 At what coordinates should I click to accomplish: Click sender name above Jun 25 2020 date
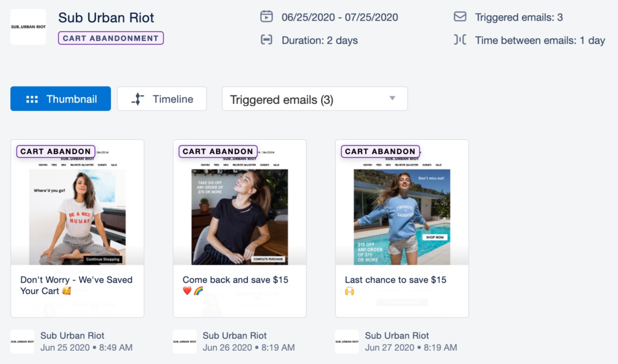(x=72, y=336)
